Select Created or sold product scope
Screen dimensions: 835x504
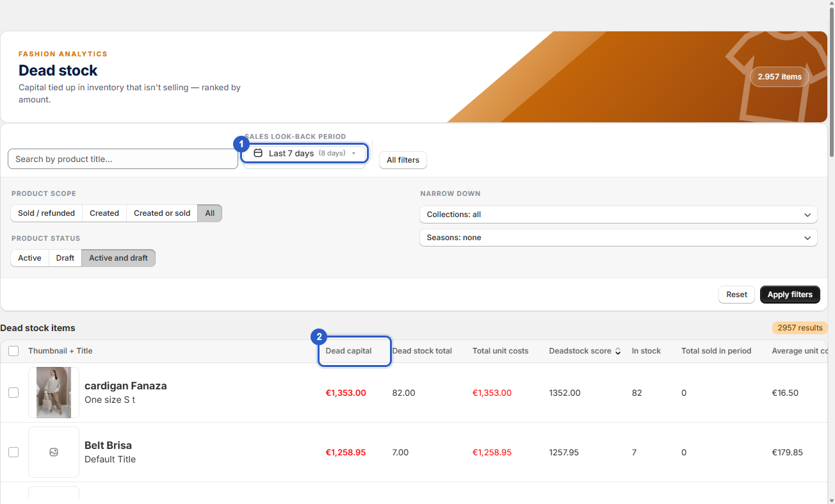pyautogui.click(x=162, y=213)
